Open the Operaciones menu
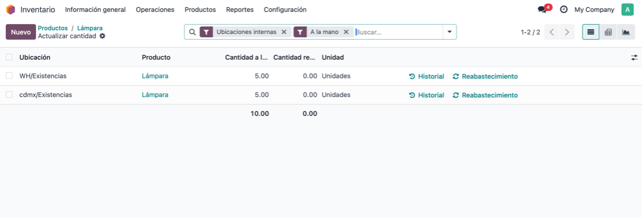644x220 pixels. tap(155, 10)
